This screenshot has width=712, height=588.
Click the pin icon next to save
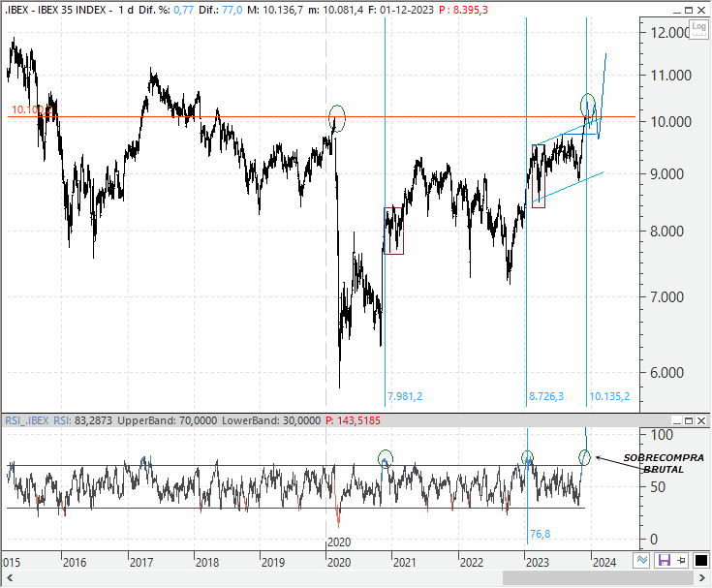[682, 561]
